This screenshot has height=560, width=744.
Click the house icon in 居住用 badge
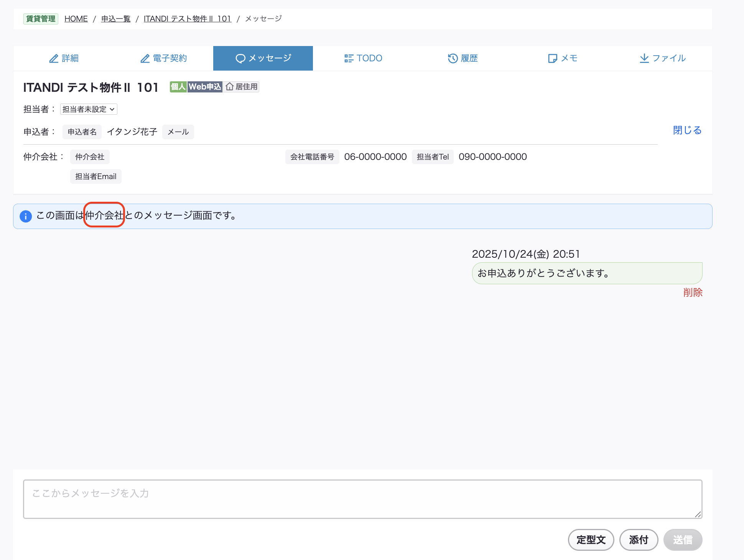230,87
